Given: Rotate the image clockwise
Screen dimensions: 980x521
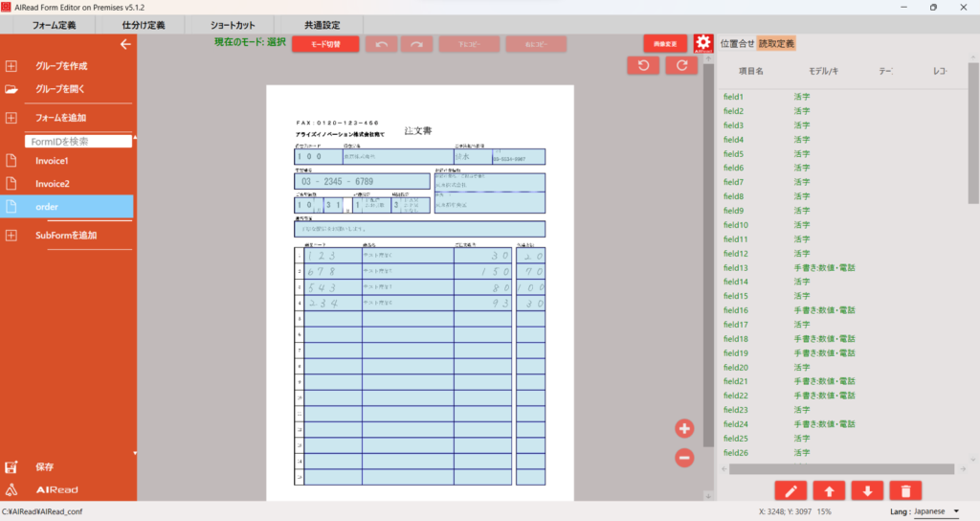Looking at the screenshot, I should click(681, 65).
